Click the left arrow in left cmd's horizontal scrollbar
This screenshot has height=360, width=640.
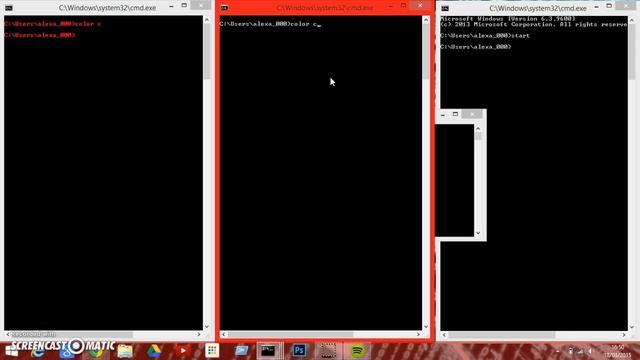pos(8,334)
